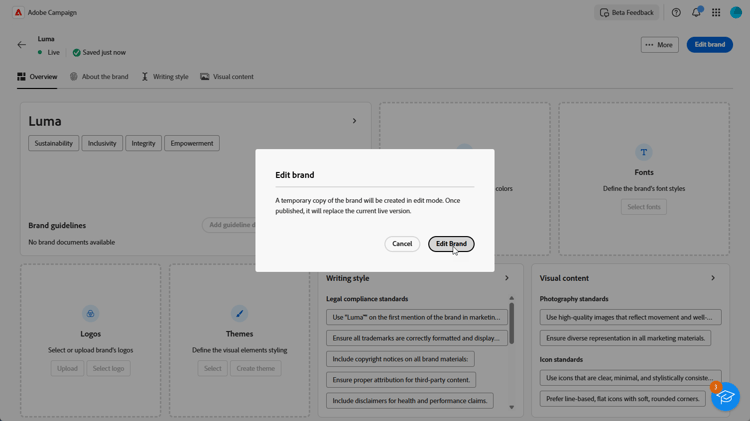
Task: Switch to the Writing style tab
Action: tap(165, 77)
